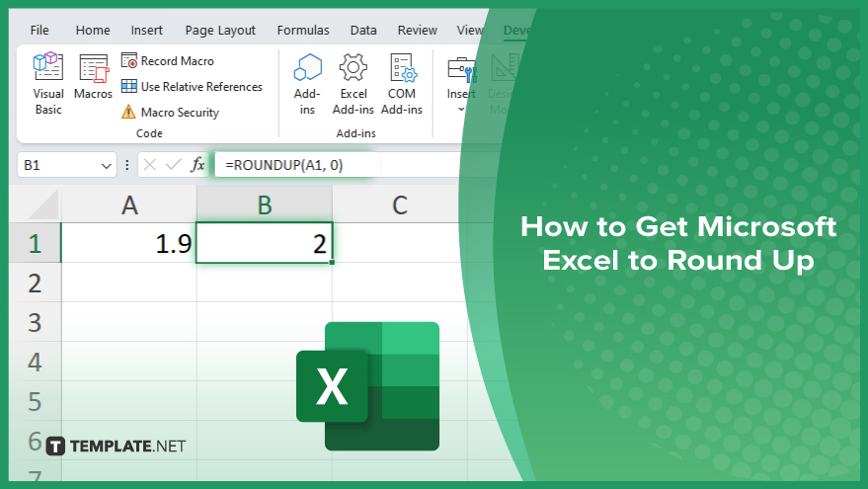Select row 5 header

[35, 401]
